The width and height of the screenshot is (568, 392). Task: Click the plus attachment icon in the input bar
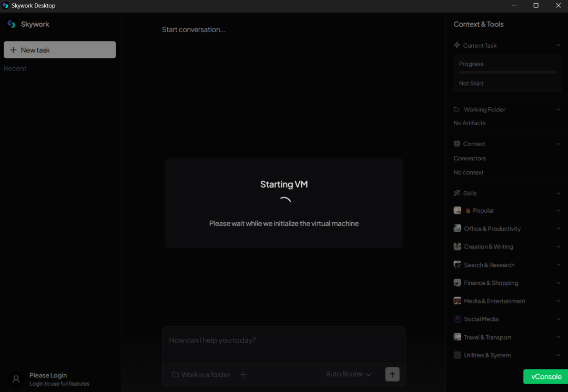(x=243, y=375)
